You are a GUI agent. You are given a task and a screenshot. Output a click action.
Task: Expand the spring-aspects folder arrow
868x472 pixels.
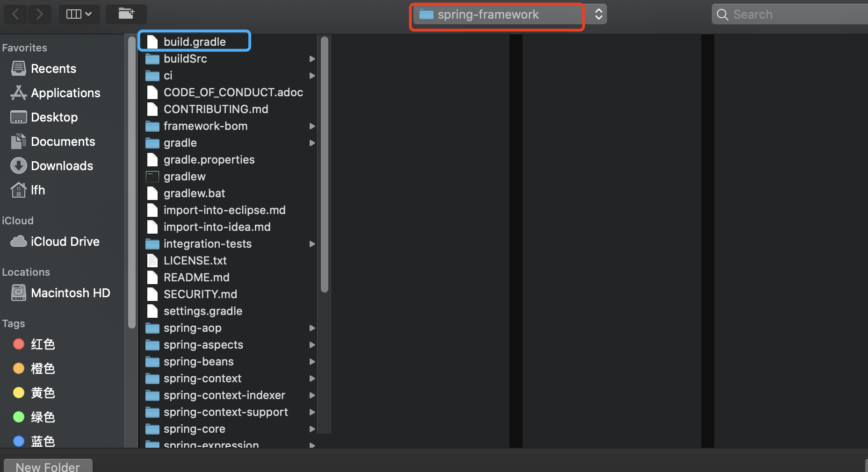(x=312, y=345)
